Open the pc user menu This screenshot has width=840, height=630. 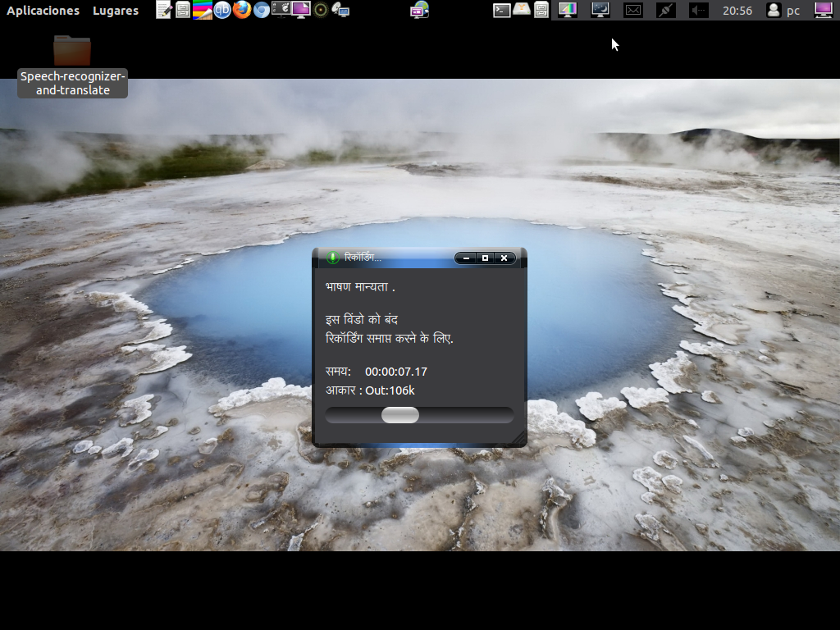tap(783, 10)
